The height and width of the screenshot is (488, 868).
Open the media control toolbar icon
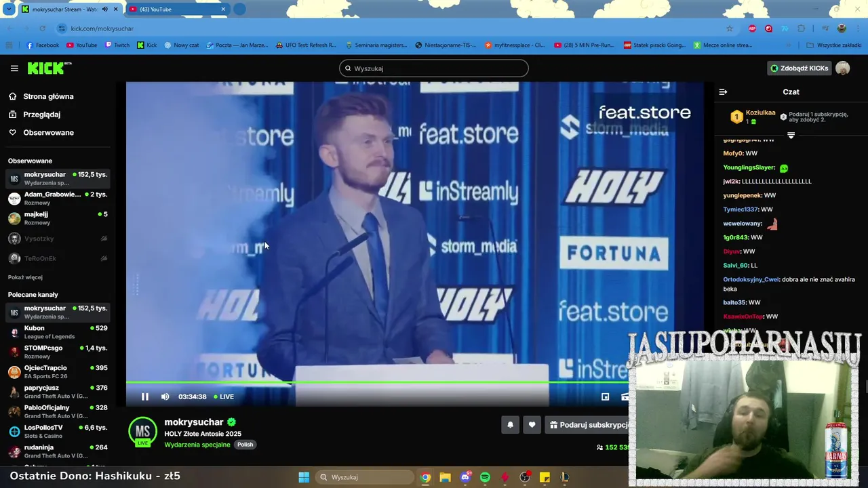825,28
